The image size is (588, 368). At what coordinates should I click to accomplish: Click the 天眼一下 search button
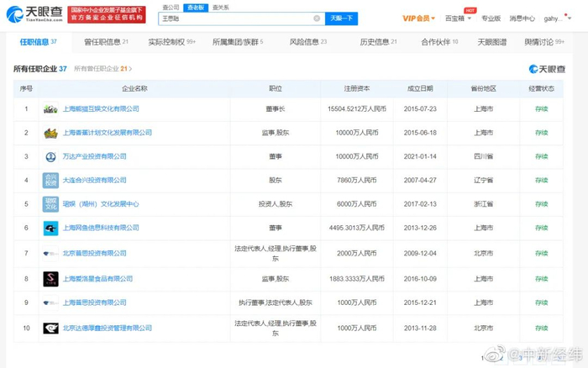tap(341, 18)
